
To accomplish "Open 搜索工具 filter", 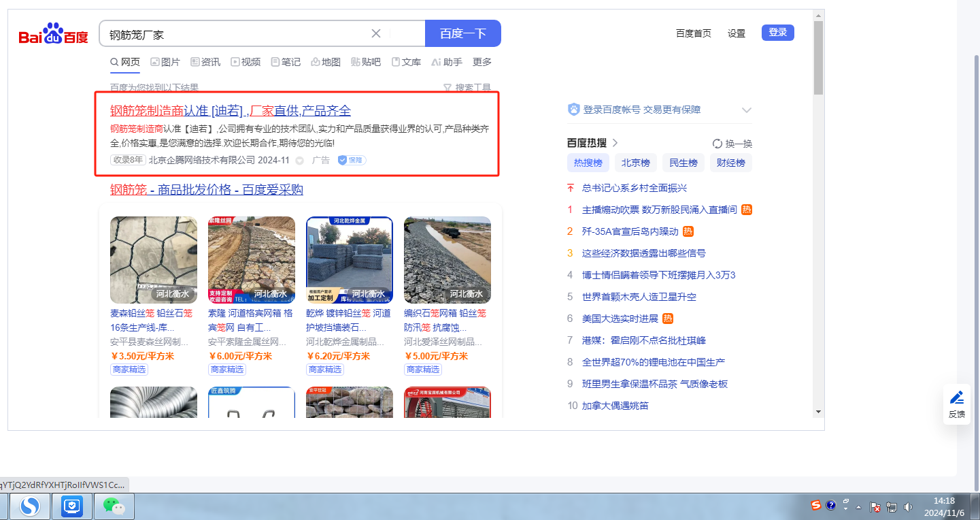I will pos(467,88).
